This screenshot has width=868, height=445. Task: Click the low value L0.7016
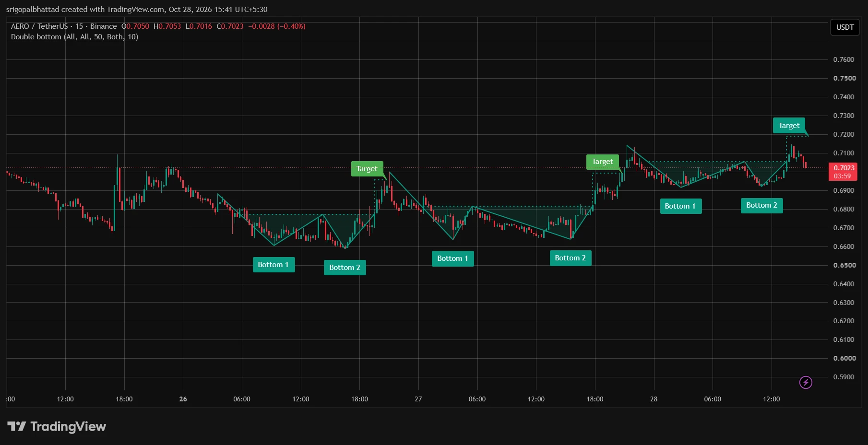(199, 26)
